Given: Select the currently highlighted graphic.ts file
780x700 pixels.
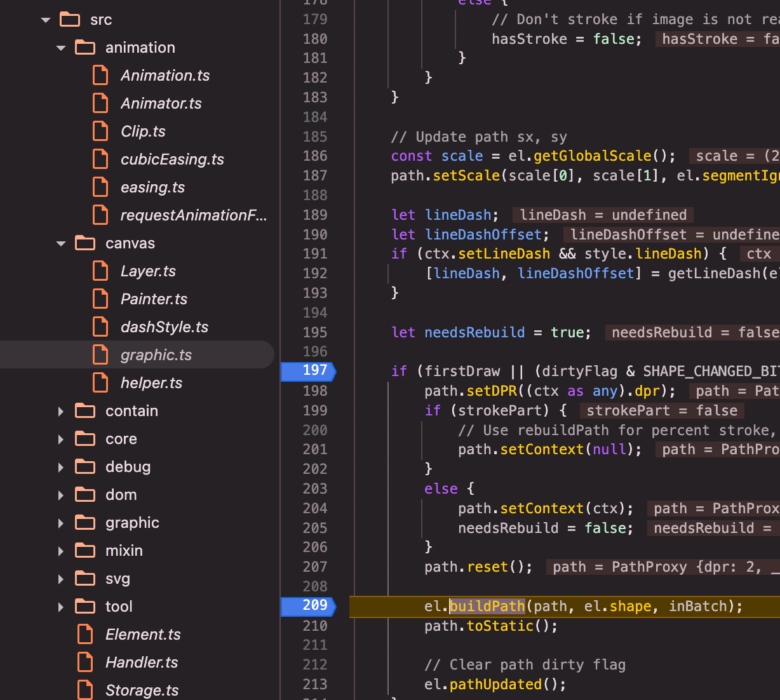Looking at the screenshot, I should coord(156,355).
